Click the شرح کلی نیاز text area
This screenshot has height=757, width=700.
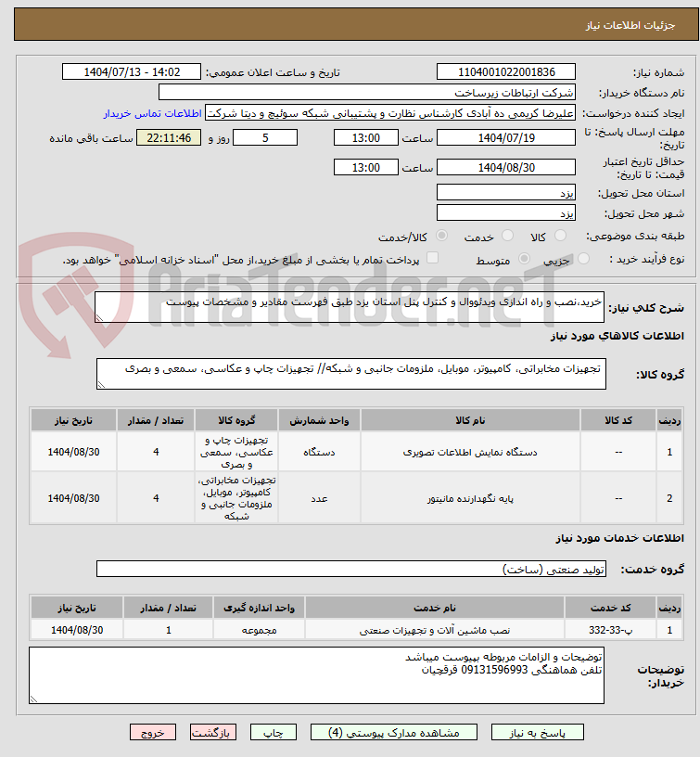[350, 307]
